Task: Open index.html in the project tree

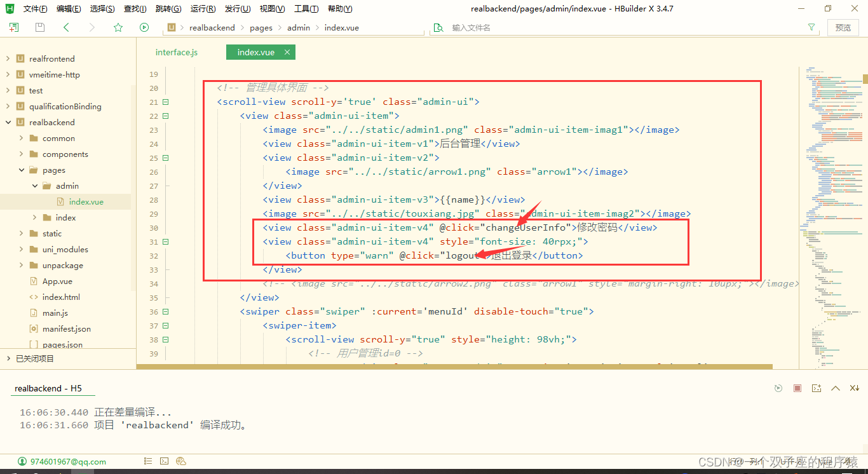Action: pyautogui.click(x=61, y=297)
